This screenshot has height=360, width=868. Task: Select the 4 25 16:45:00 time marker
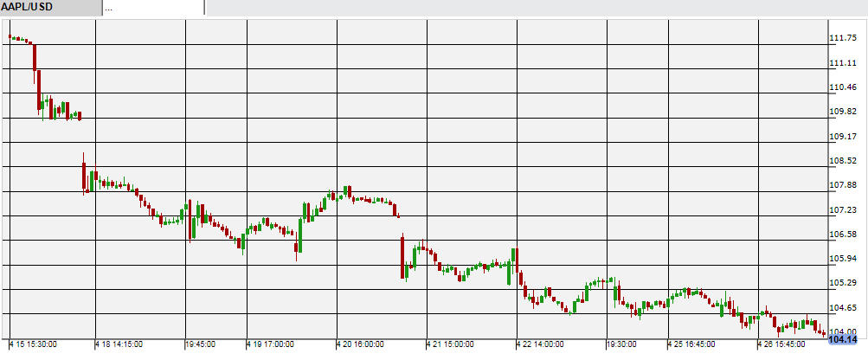pyautogui.click(x=691, y=344)
